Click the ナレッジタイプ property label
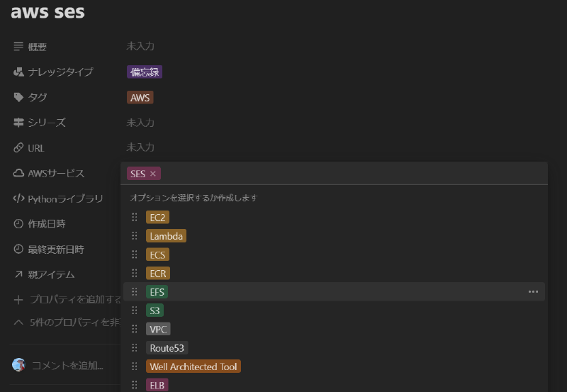The image size is (567, 392). coord(60,72)
